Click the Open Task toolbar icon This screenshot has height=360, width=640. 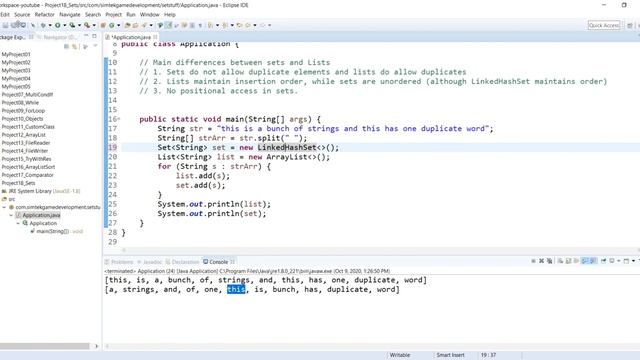pos(136,25)
